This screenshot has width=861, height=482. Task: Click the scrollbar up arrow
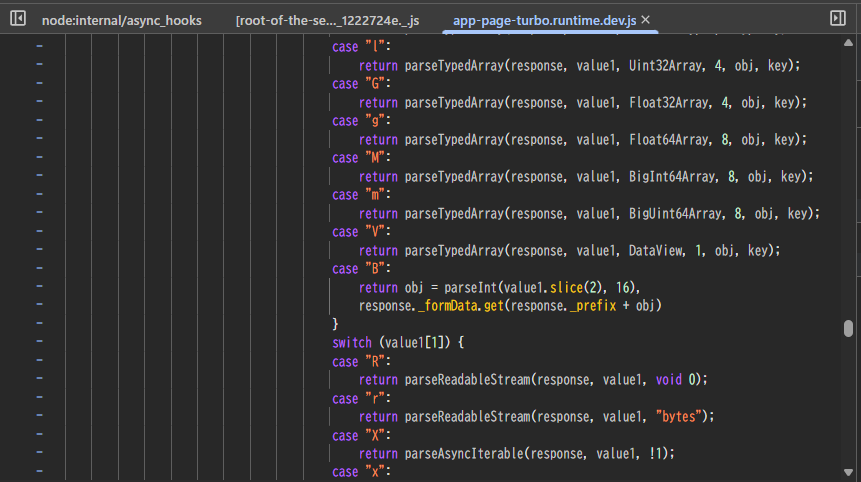coord(848,43)
